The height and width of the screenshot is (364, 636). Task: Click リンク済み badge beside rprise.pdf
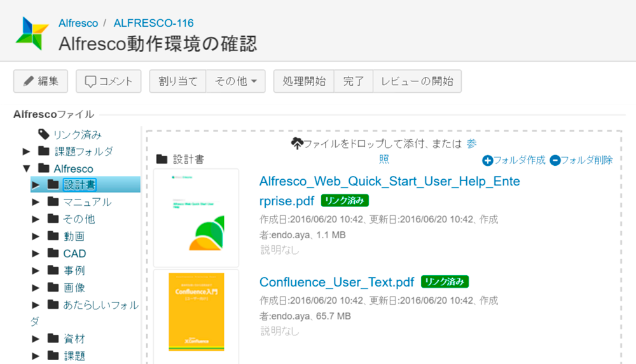click(x=345, y=201)
